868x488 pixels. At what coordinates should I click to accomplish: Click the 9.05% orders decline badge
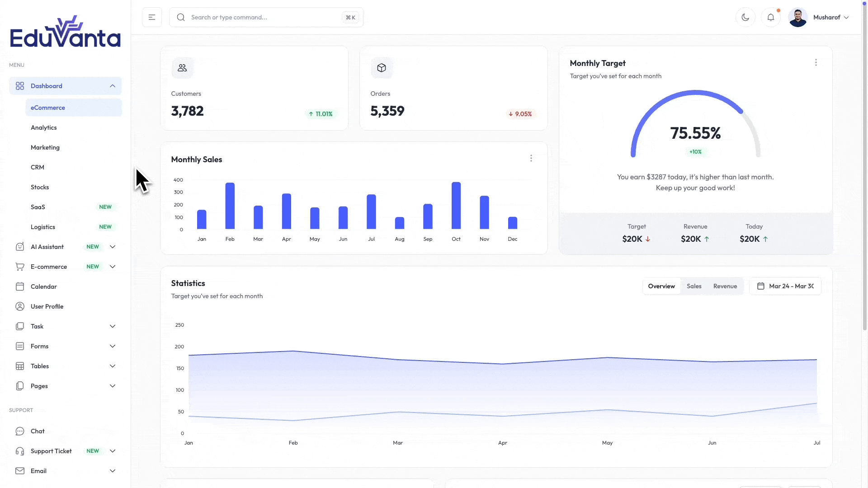pyautogui.click(x=520, y=114)
